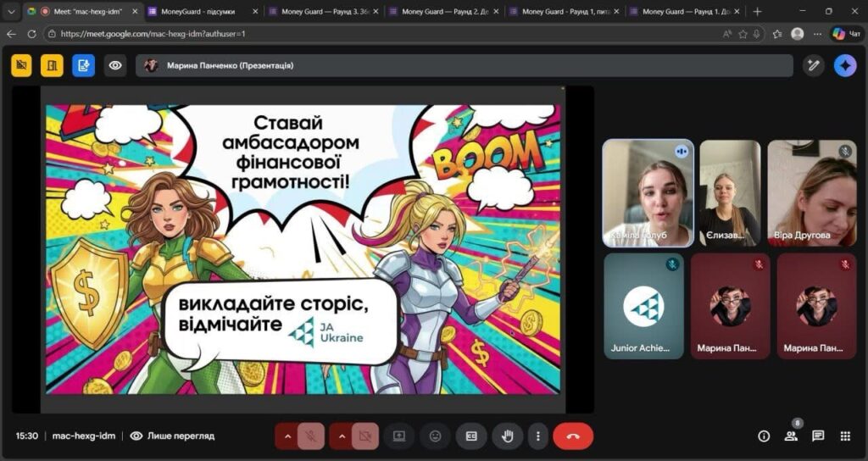Image resolution: width=868 pixels, height=461 pixels.
Task: Open the activities grid icon
Action: tap(845, 436)
